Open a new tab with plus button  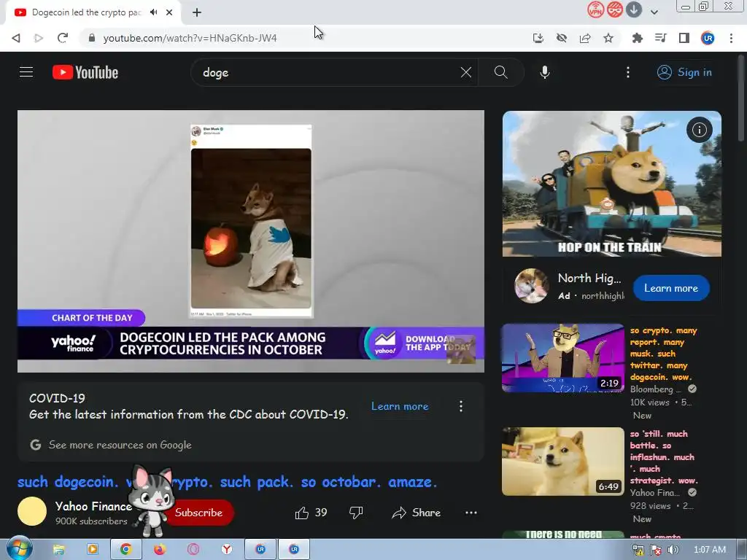pos(197,12)
